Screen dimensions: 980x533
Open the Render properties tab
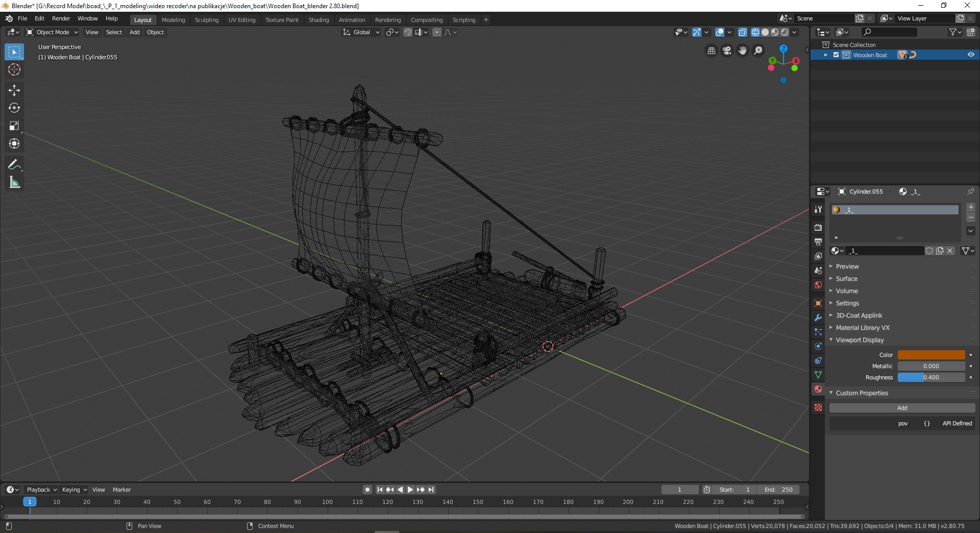tap(818, 228)
